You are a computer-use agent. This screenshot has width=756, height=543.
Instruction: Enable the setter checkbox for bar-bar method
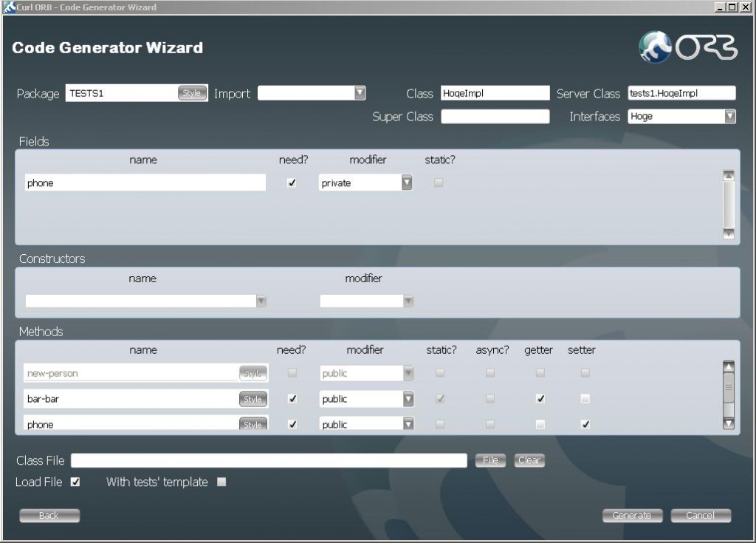[x=585, y=399]
